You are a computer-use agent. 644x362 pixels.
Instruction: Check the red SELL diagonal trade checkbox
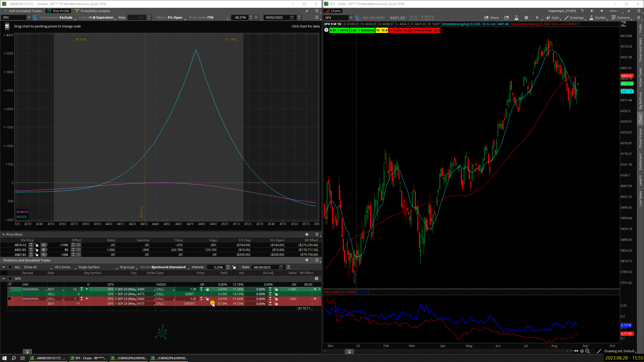point(10,299)
